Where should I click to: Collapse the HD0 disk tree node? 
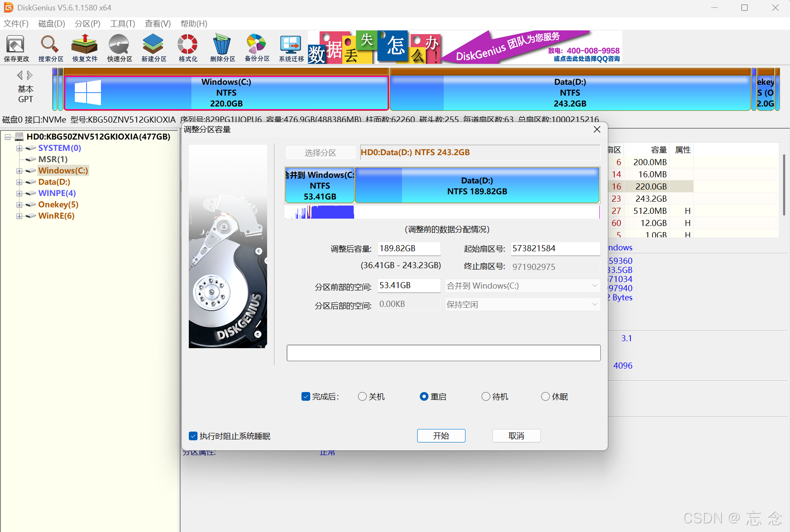coord(7,137)
